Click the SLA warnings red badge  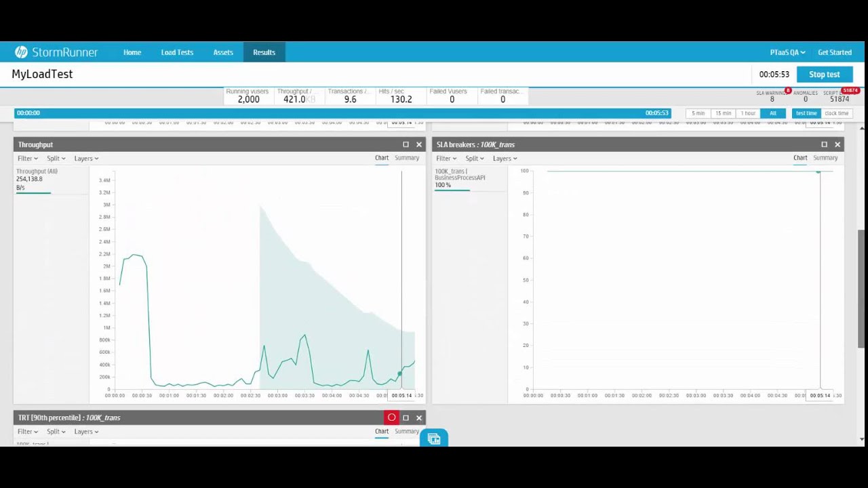click(788, 90)
